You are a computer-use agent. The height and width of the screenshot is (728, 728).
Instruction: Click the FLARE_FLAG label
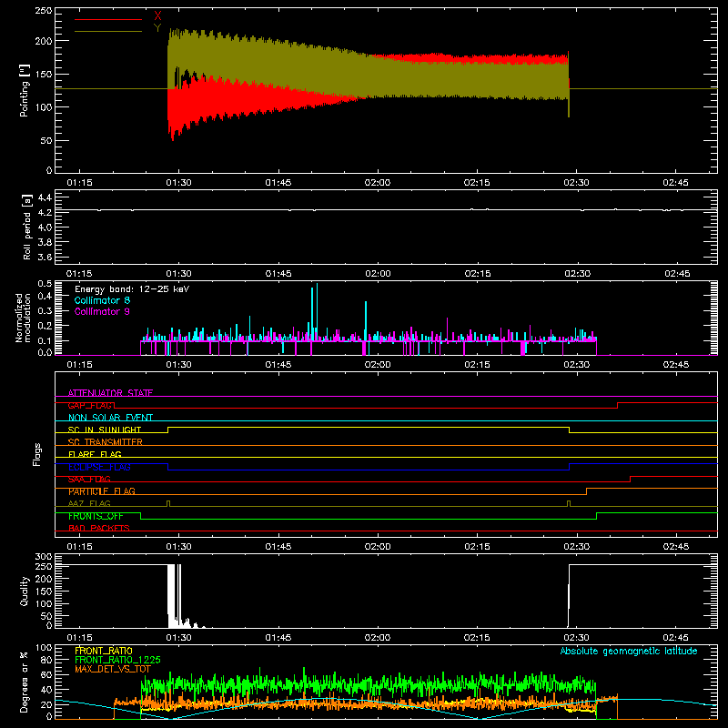point(95,454)
